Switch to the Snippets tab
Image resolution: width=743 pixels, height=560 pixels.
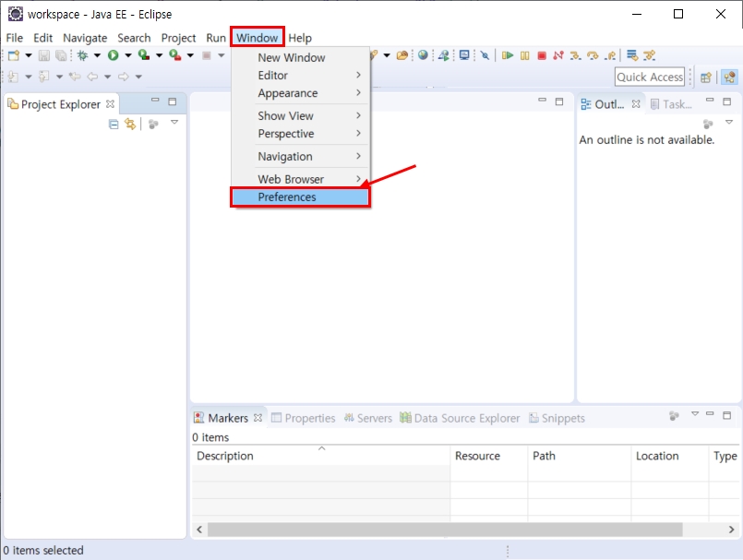click(557, 418)
